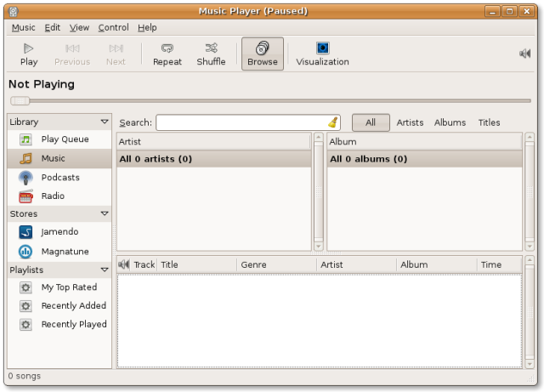Open the Help menu
Image resolution: width=544 pixels, height=392 pixels.
pyautogui.click(x=147, y=27)
